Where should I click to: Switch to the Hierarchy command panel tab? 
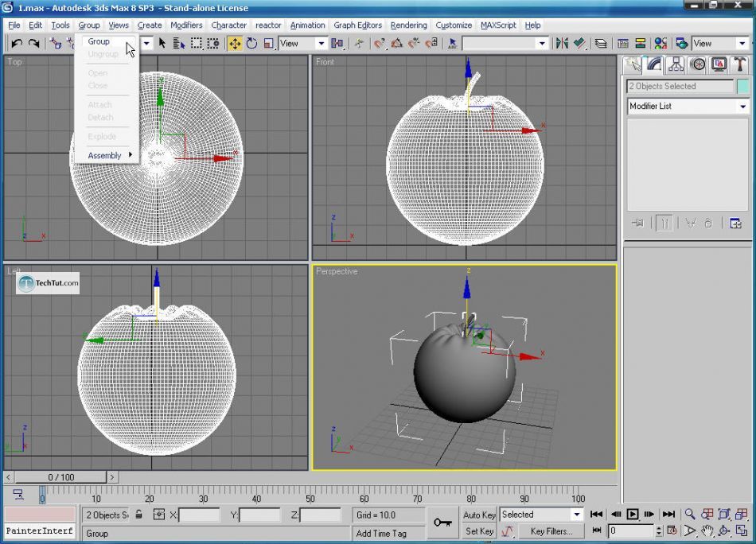[676, 65]
